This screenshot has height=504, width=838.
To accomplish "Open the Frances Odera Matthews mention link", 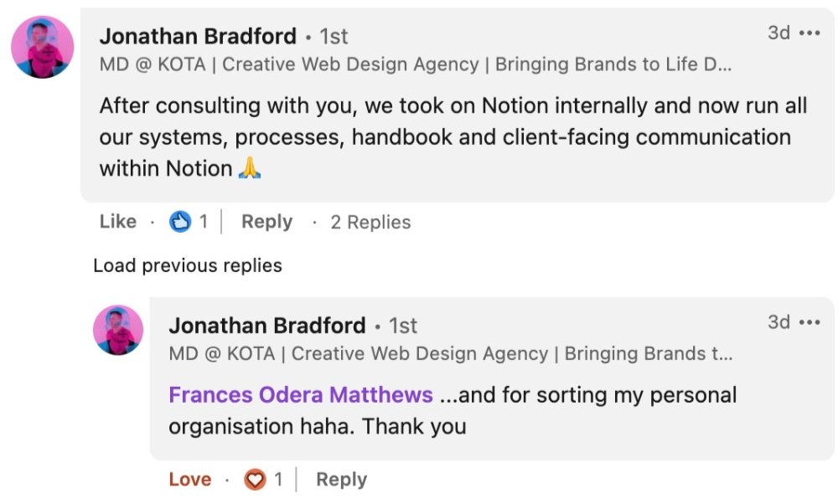I will point(300,395).
